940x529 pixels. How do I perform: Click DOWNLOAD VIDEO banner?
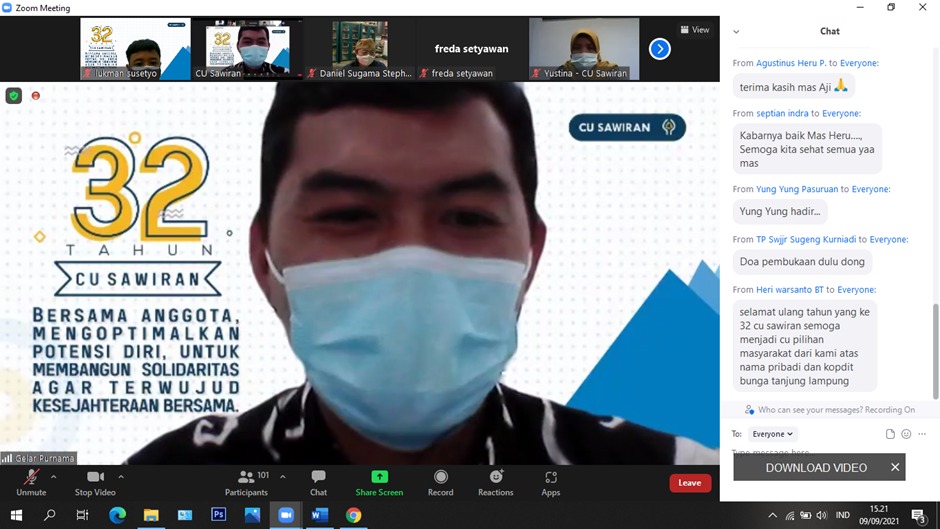point(816,467)
